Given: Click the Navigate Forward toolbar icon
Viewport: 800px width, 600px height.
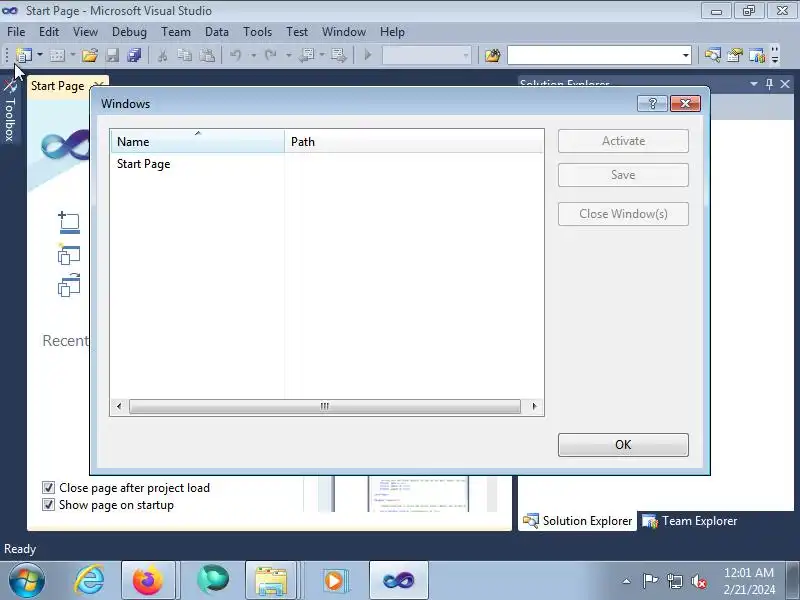Looking at the screenshot, I should click(x=339, y=55).
